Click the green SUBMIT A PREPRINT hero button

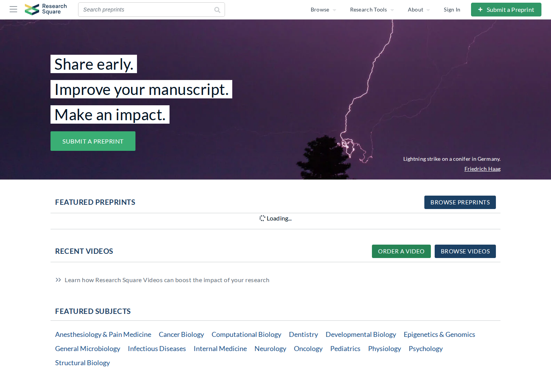pyautogui.click(x=93, y=141)
